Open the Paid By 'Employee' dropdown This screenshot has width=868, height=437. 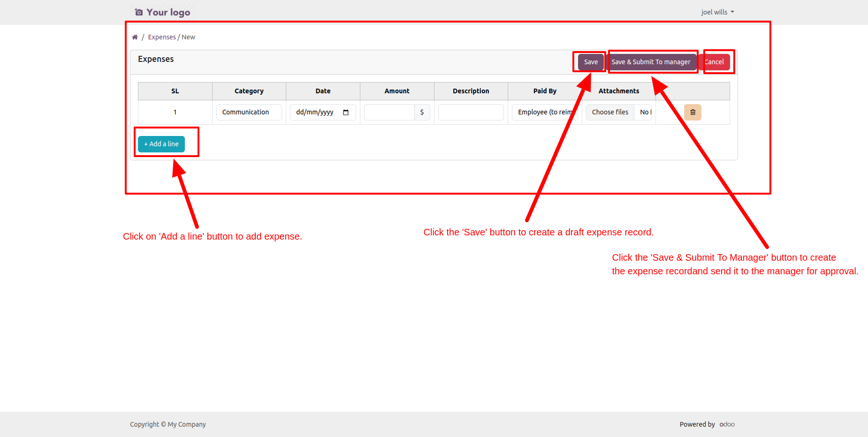(x=544, y=112)
